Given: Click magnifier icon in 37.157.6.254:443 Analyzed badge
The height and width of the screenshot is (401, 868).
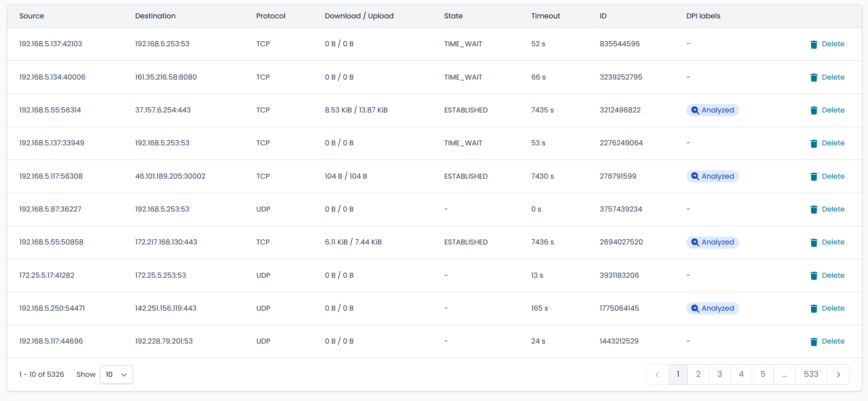Looking at the screenshot, I should click(695, 110).
